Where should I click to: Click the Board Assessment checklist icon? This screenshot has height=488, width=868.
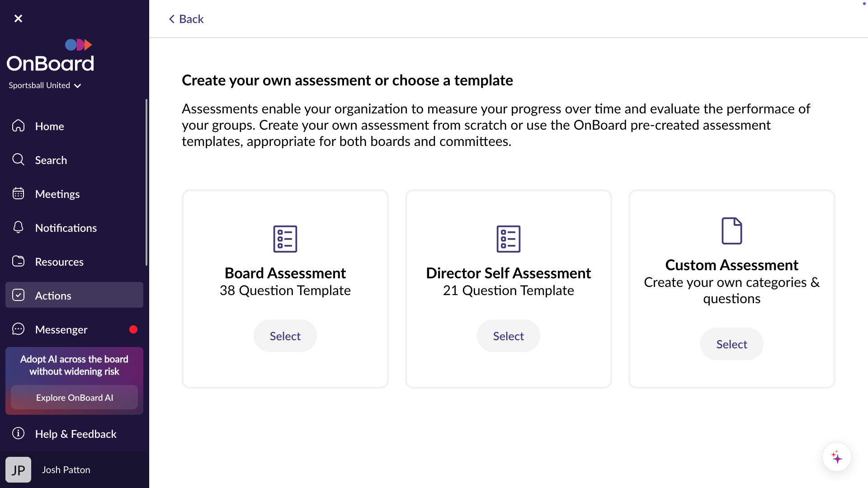[x=285, y=239]
